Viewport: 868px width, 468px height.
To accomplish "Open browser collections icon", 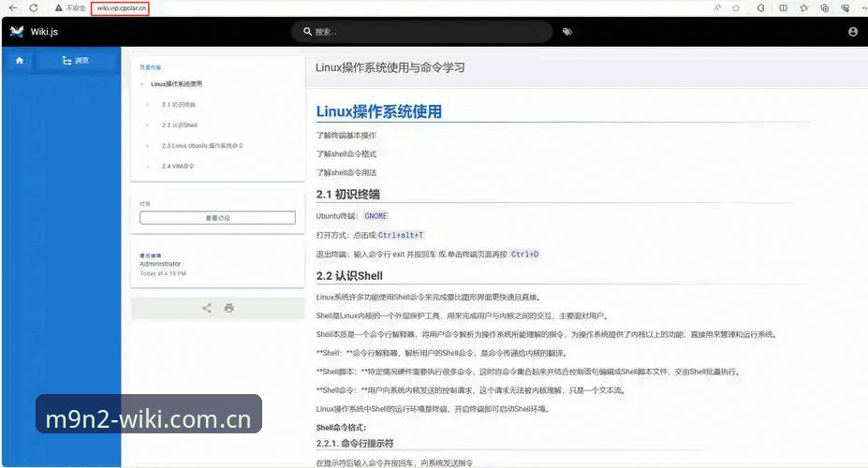I will click(x=825, y=7).
